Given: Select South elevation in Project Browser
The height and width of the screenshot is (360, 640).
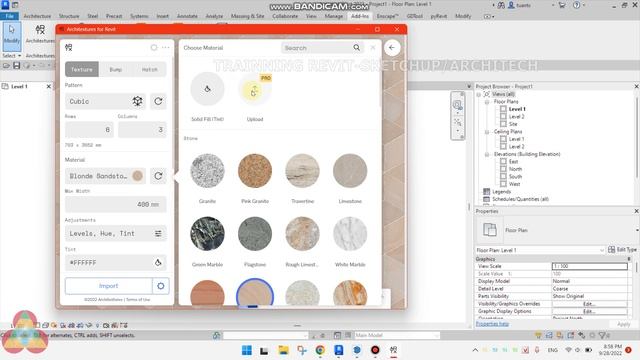Looking at the screenshot, I should (x=515, y=177).
